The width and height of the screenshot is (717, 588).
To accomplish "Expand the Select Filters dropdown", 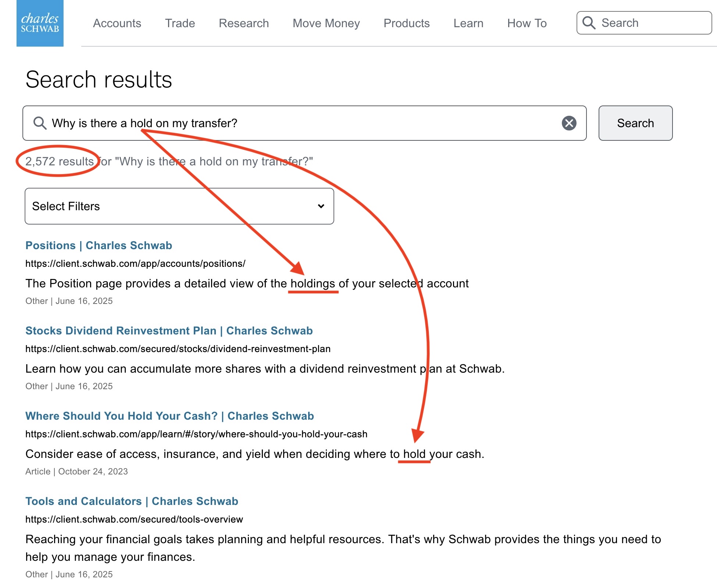I will 179,206.
